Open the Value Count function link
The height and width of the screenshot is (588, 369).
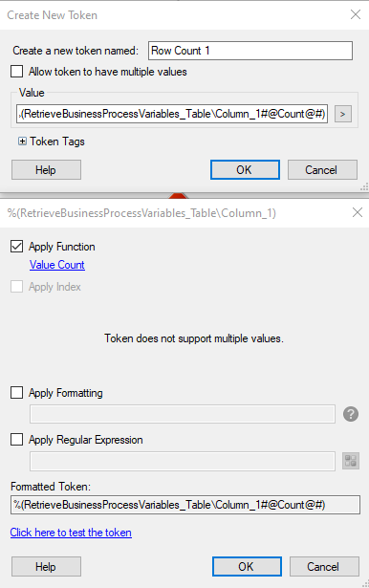pyautogui.click(x=57, y=265)
